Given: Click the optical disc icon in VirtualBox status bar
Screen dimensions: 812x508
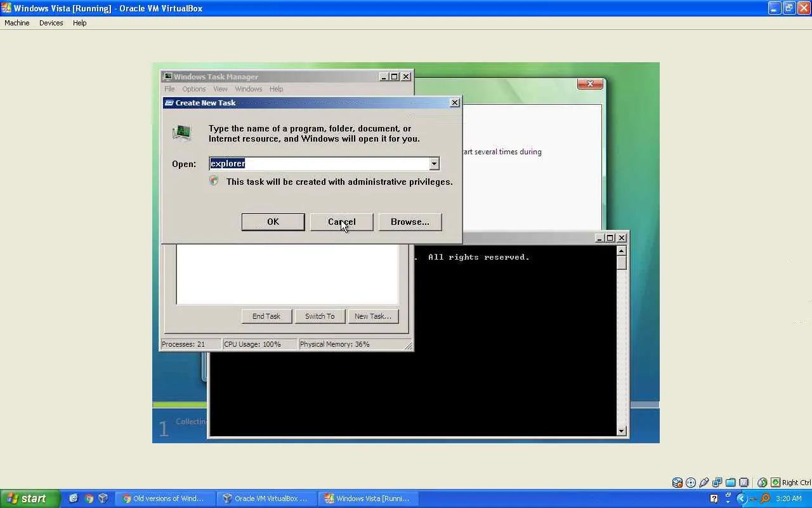Looking at the screenshot, I should point(691,483).
